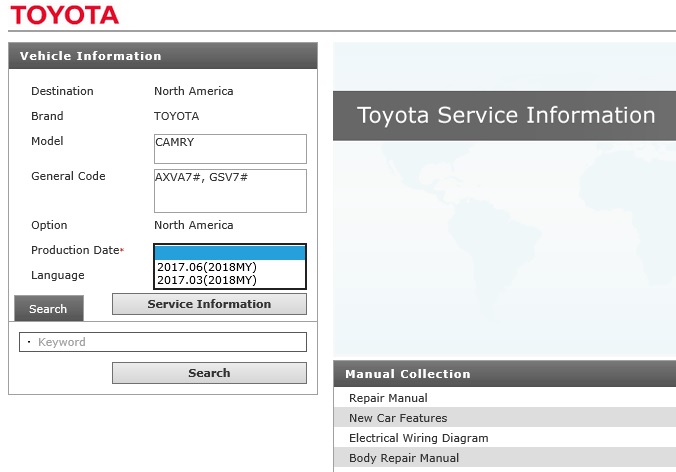Click the Toyota Service Information banner title
Image resolution: width=676 pixels, height=472 pixels.
pyautogui.click(x=506, y=115)
